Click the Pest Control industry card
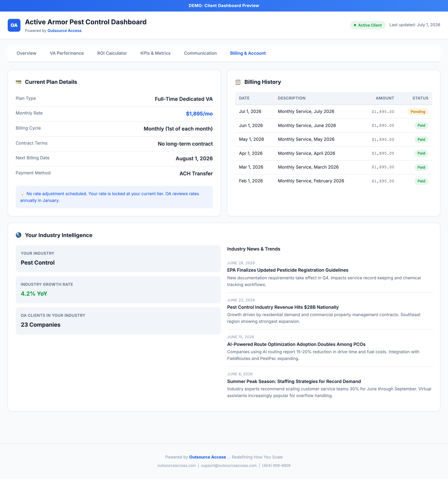The image size is (448, 479). (118, 259)
